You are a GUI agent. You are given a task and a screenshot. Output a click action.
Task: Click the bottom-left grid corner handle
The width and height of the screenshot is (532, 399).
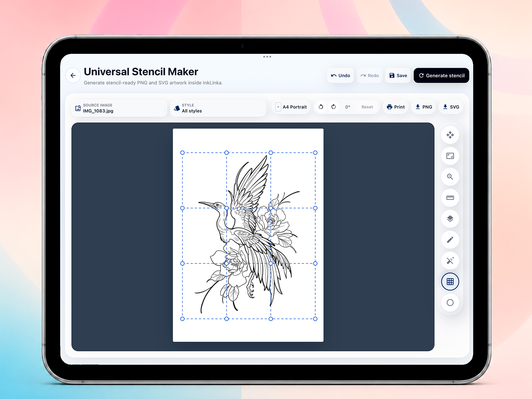tap(182, 319)
